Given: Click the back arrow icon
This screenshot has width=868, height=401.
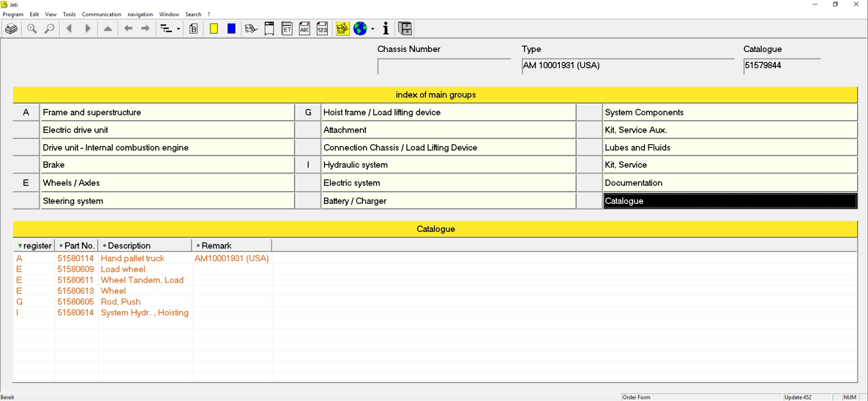Looking at the screenshot, I should tap(129, 29).
